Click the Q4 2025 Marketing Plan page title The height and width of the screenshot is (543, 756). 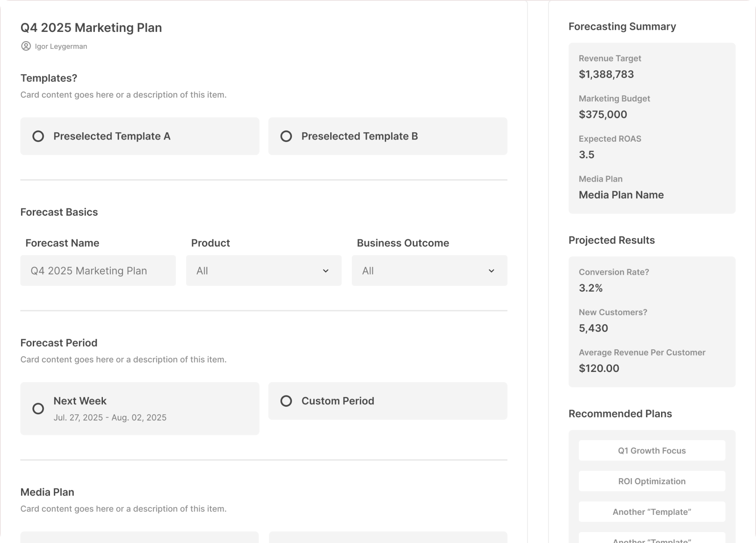[91, 28]
